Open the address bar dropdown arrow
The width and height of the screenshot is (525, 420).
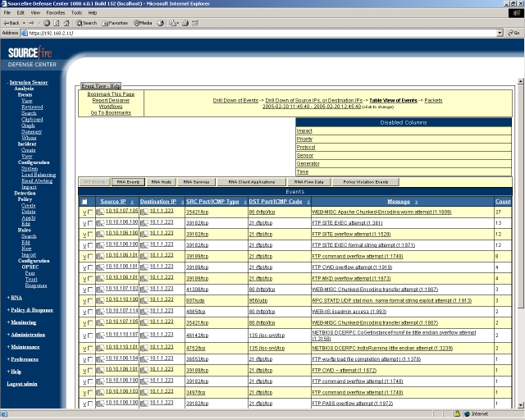[x=500, y=33]
